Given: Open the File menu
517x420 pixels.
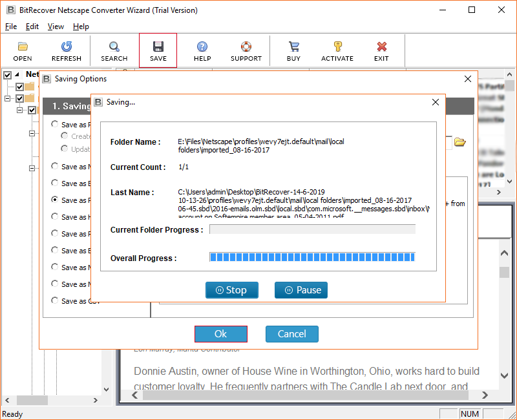Looking at the screenshot, I should pos(11,26).
